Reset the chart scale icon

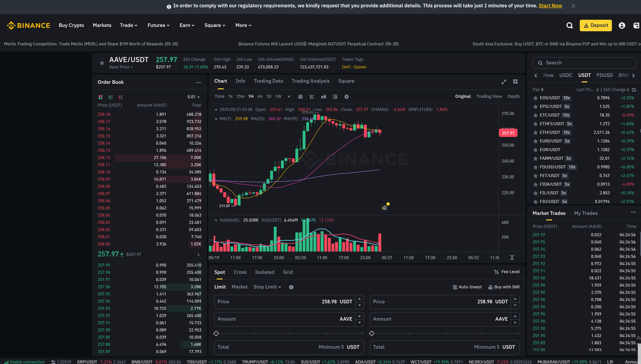click(512, 258)
